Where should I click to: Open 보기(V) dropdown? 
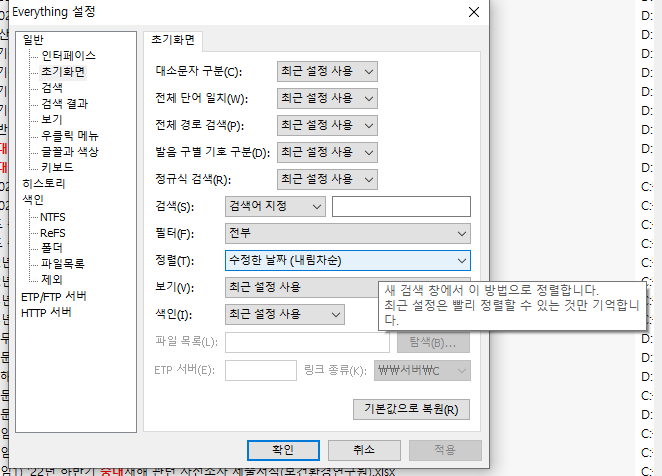(302, 288)
